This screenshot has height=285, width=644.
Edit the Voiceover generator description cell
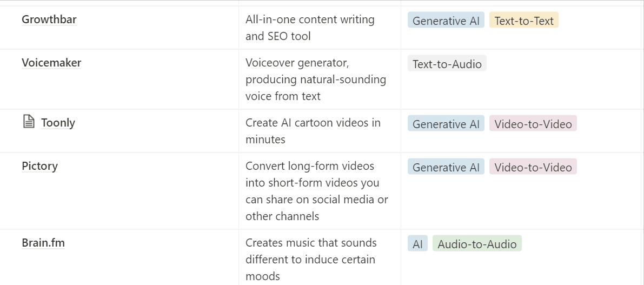tap(320, 79)
